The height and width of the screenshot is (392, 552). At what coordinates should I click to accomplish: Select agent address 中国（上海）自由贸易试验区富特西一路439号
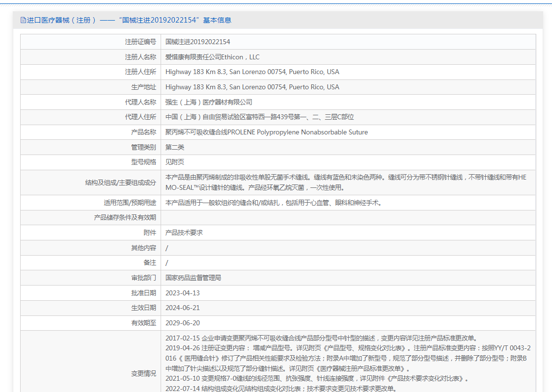[x=259, y=117]
